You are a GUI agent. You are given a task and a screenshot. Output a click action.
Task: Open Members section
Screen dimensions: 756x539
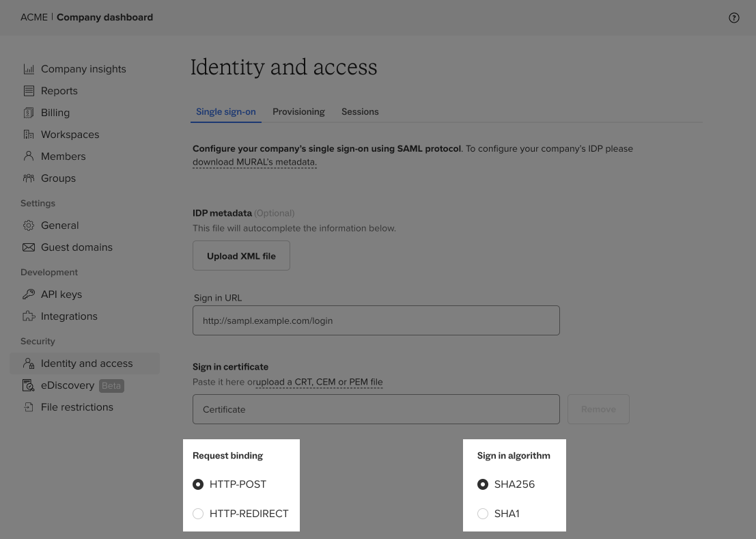coord(63,156)
